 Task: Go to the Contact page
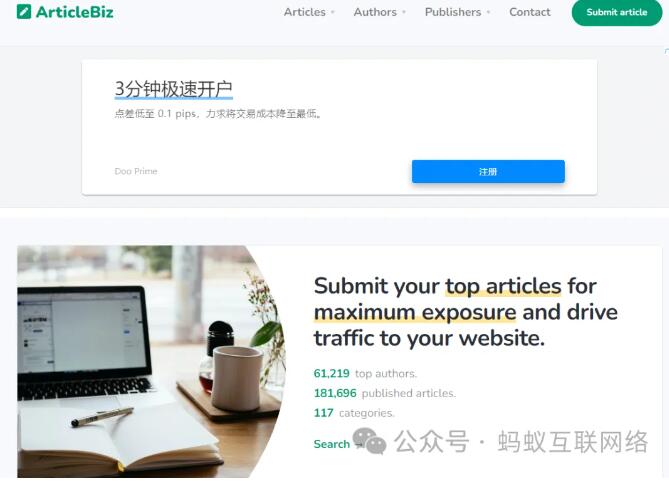[530, 12]
